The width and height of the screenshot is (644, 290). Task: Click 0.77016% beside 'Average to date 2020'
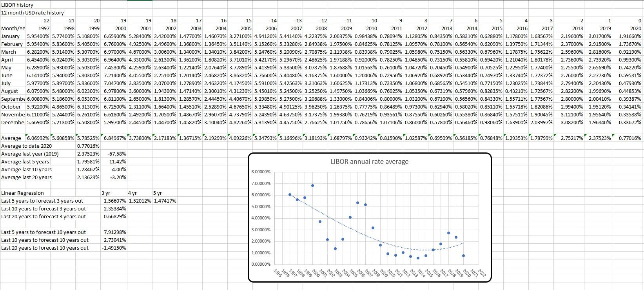point(88,146)
